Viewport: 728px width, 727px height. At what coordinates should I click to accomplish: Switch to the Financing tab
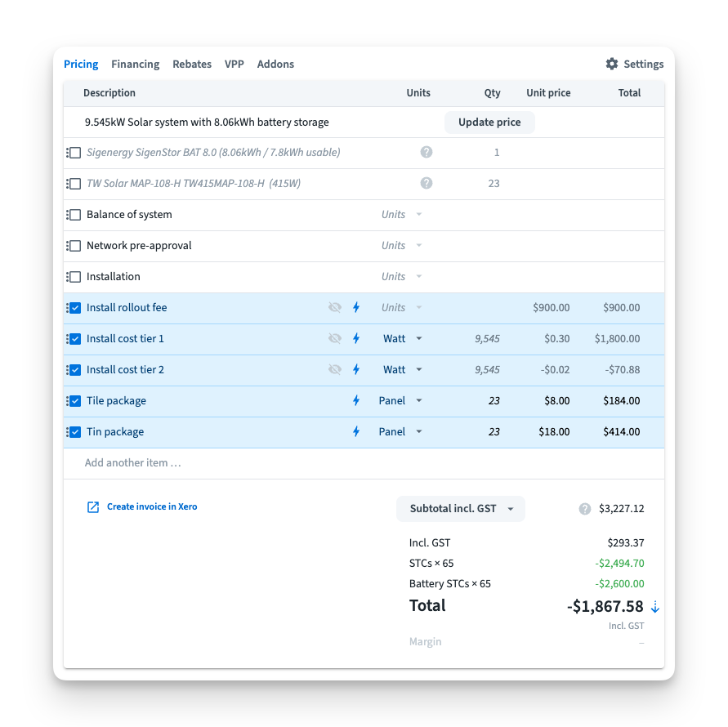(x=135, y=64)
